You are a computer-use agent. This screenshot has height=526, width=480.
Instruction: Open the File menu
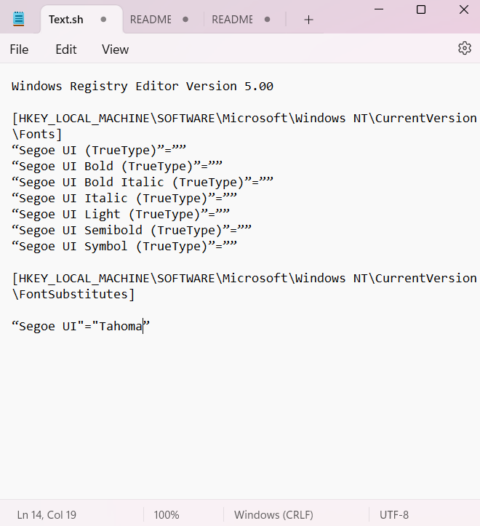(x=19, y=49)
